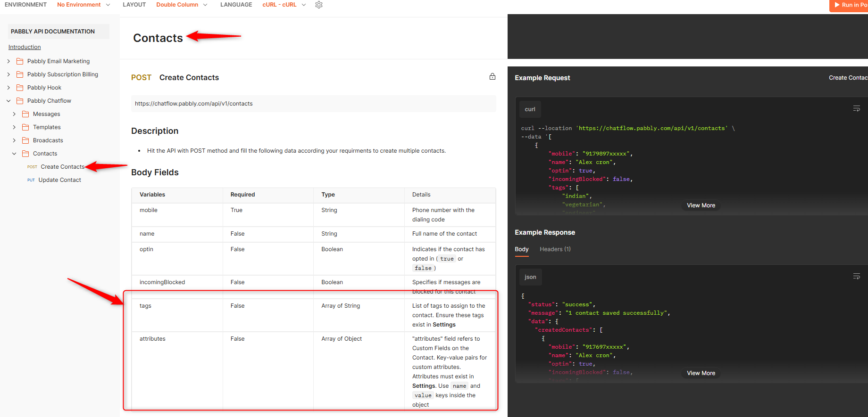Click the Pabbly Hook folder icon

click(x=20, y=88)
